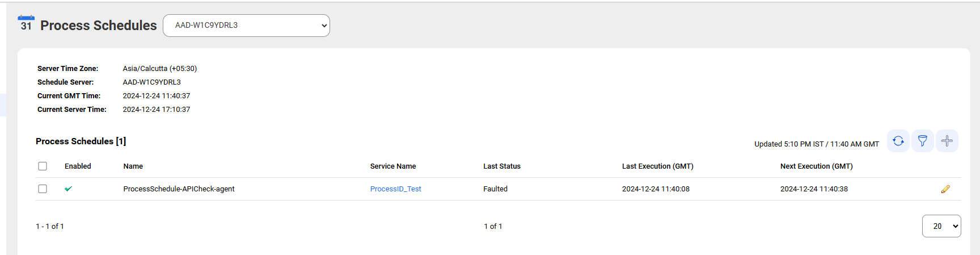Click the Process Schedules [1] heading

click(x=81, y=141)
